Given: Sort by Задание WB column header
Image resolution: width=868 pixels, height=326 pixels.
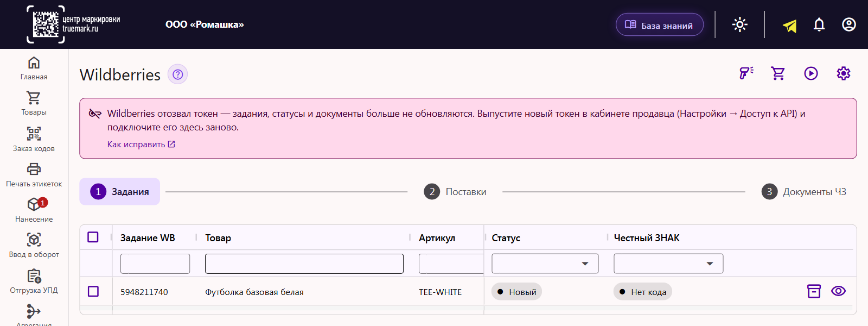Looking at the screenshot, I should tap(148, 238).
